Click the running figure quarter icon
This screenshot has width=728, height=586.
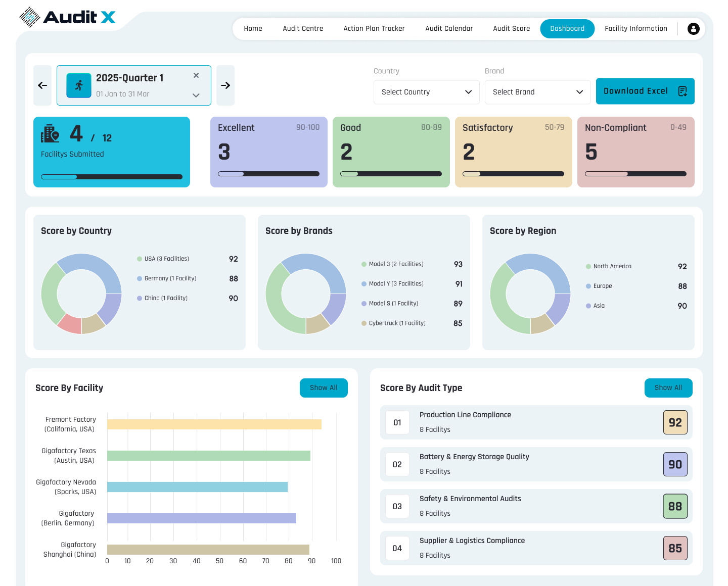pyautogui.click(x=79, y=85)
